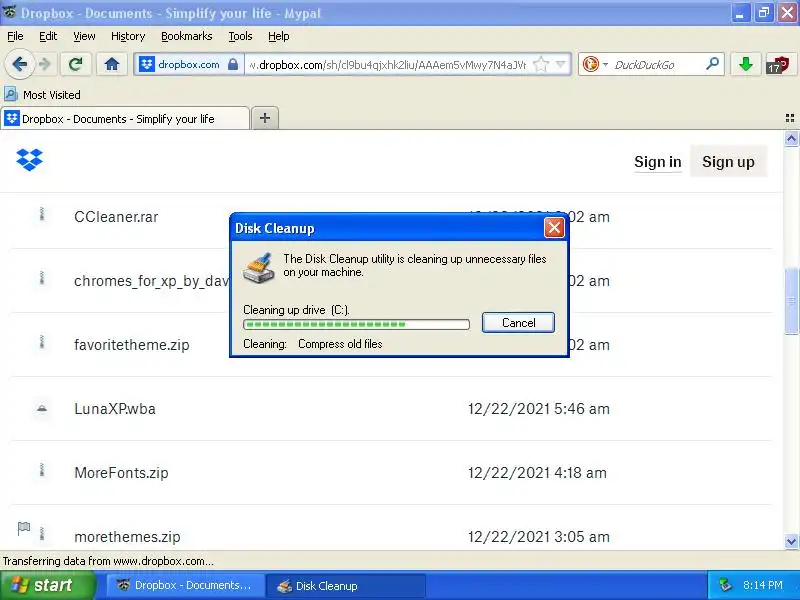The width and height of the screenshot is (800, 600).
Task: Click the forward navigation arrow
Action: pos(45,64)
